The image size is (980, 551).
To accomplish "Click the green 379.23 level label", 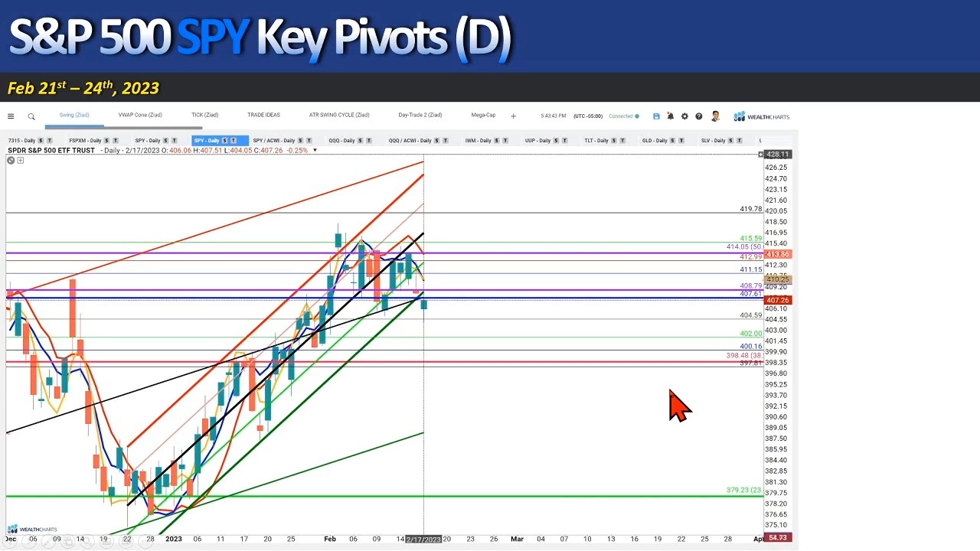I will point(744,490).
